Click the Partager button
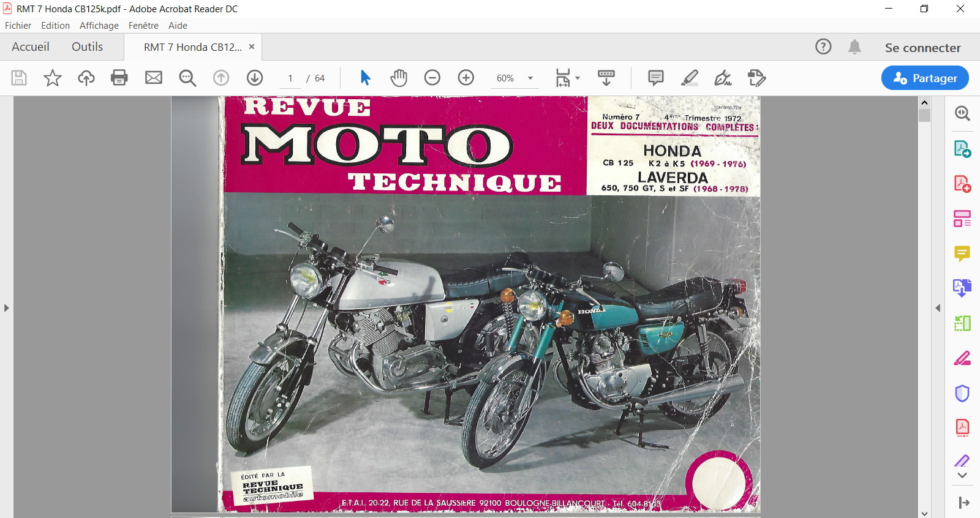This screenshot has width=980, height=518. tap(925, 78)
